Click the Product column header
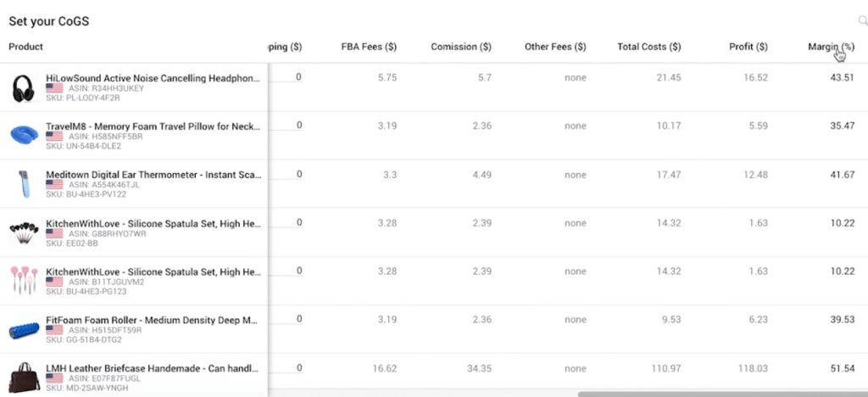The width and height of the screenshot is (868, 397). pyautogui.click(x=26, y=47)
